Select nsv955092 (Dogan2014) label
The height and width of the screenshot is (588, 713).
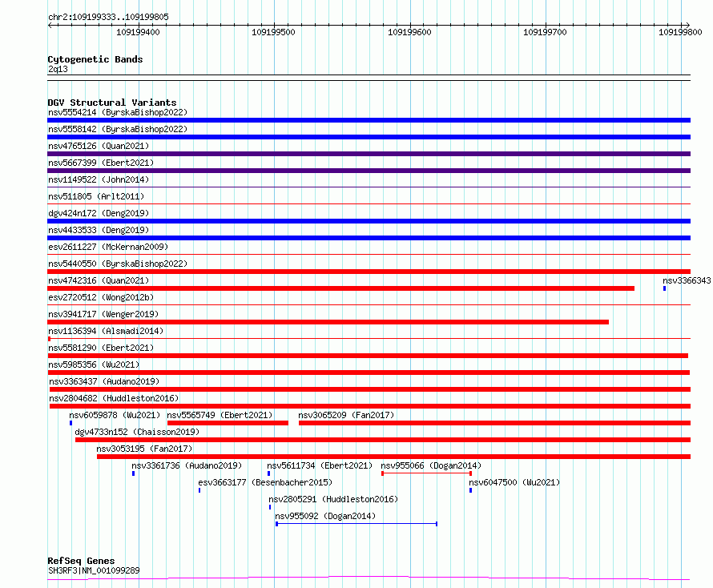[x=325, y=516]
